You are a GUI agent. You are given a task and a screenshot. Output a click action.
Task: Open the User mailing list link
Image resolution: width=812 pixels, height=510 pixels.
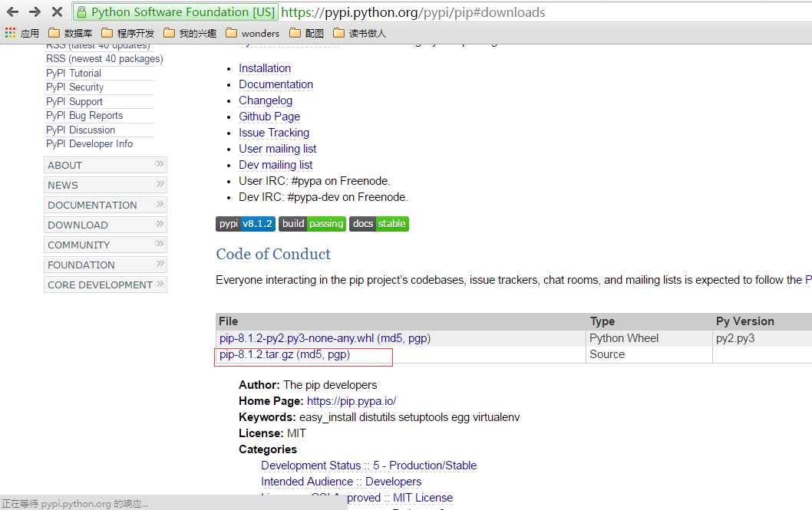click(x=278, y=149)
